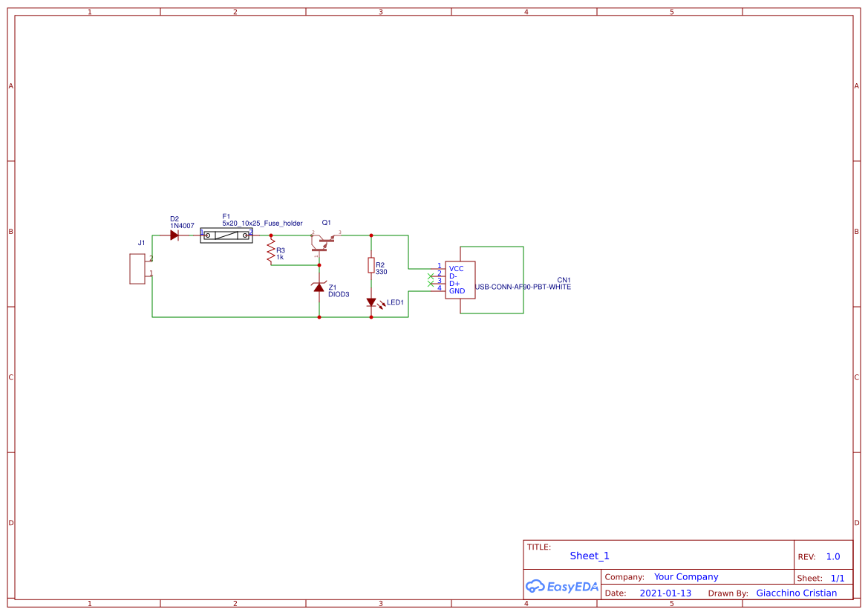Click the date 2021-01-13 in title block
The width and height of the screenshot is (868, 615).
click(x=666, y=593)
